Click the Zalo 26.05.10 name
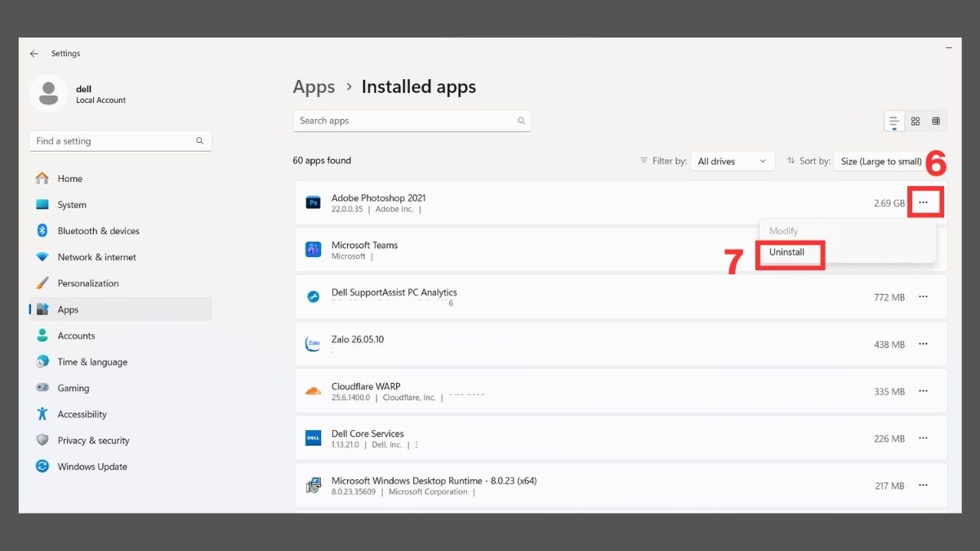Image resolution: width=980 pixels, height=551 pixels. coord(358,340)
